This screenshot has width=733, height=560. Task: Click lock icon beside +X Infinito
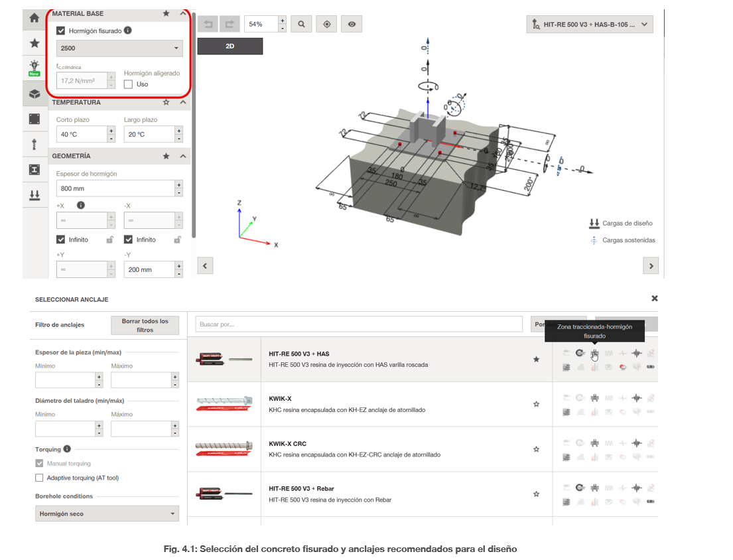tap(110, 240)
